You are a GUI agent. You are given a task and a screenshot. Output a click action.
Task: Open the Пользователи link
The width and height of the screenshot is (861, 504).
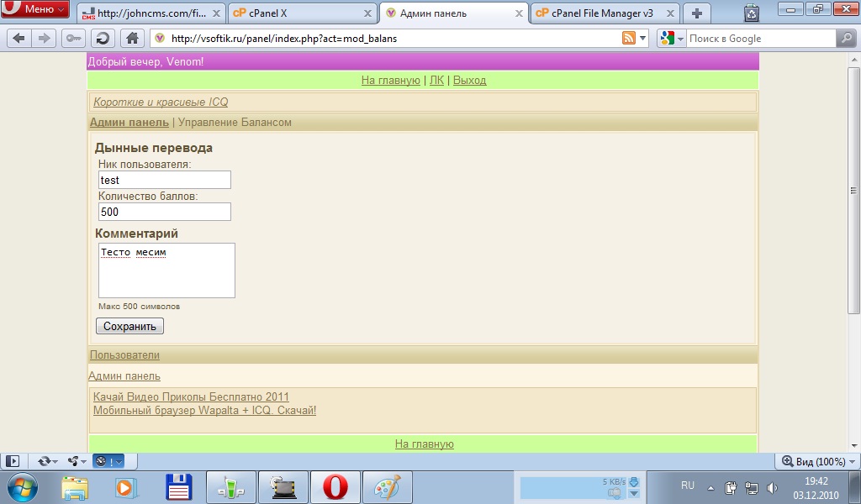[x=124, y=354]
